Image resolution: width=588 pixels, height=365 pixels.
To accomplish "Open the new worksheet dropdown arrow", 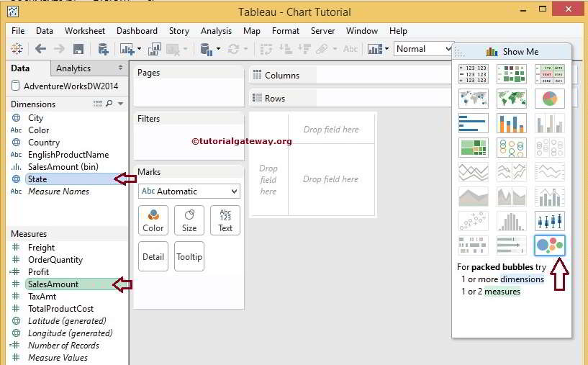I will point(139,49).
